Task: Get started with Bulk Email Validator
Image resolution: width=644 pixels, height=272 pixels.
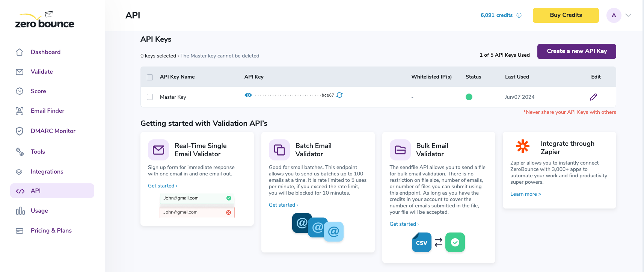Action: [404, 224]
